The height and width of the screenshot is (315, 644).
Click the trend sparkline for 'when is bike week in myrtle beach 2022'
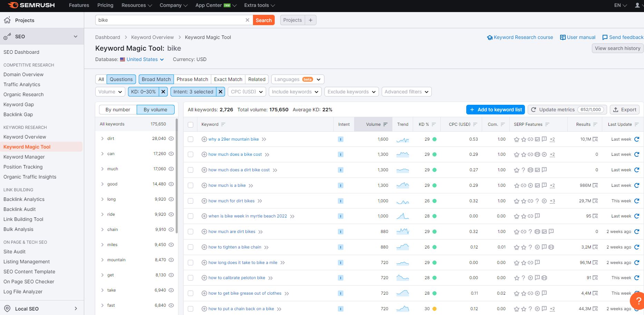point(402,216)
